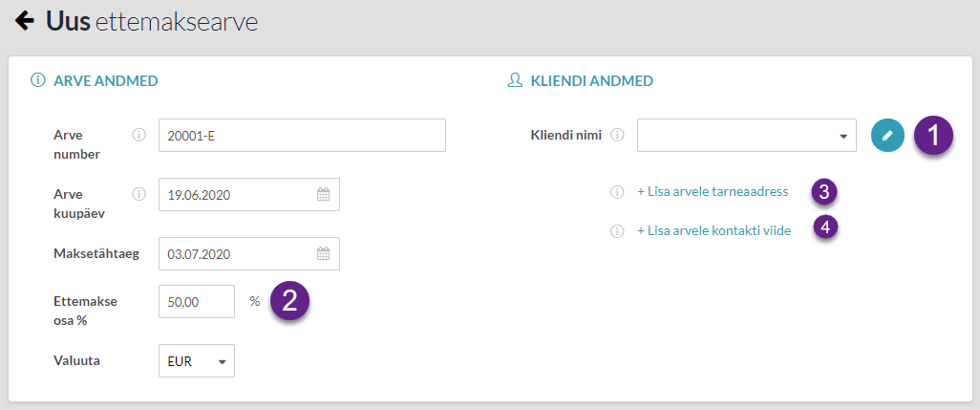Click the purple number 2 annotation marker
Image resolution: width=980 pixels, height=410 pixels.
coord(289,301)
